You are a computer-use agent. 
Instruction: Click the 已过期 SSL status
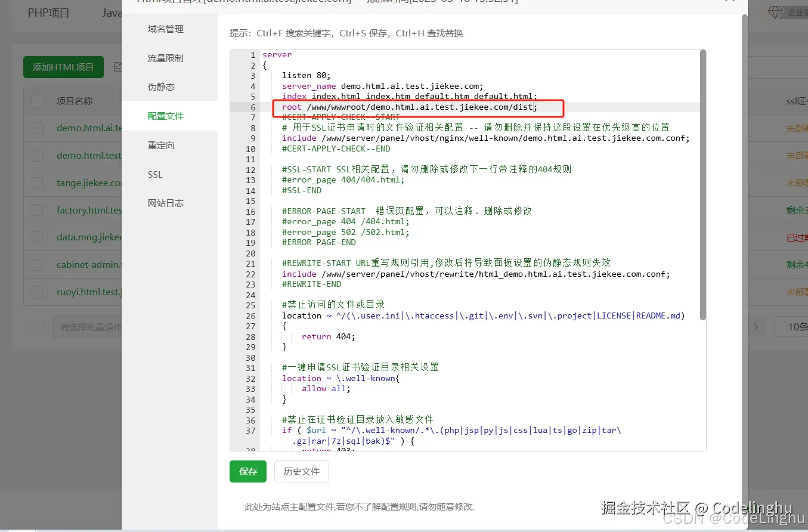click(x=797, y=237)
